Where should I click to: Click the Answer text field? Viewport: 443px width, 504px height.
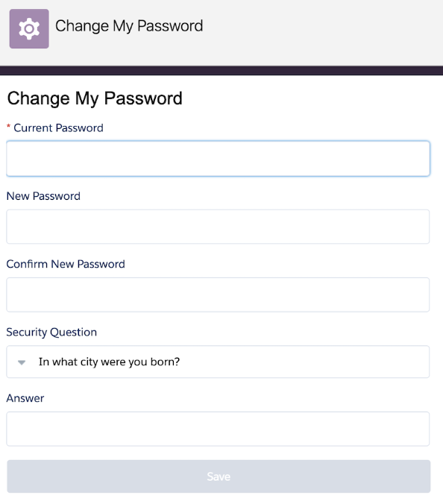click(218, 429)
